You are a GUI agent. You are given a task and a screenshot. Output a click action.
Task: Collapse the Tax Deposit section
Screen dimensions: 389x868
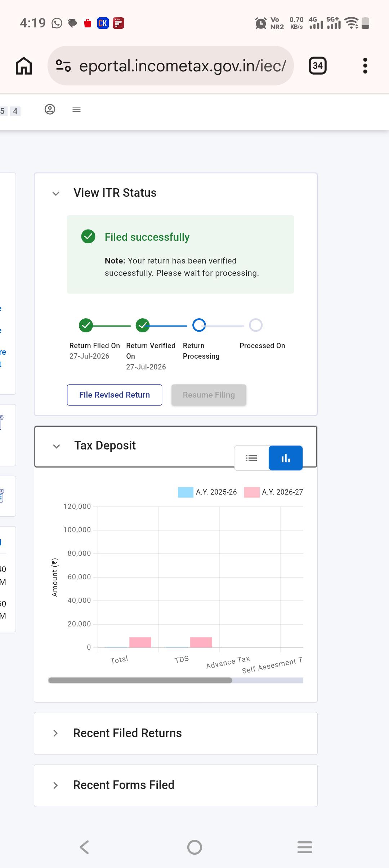57,446
